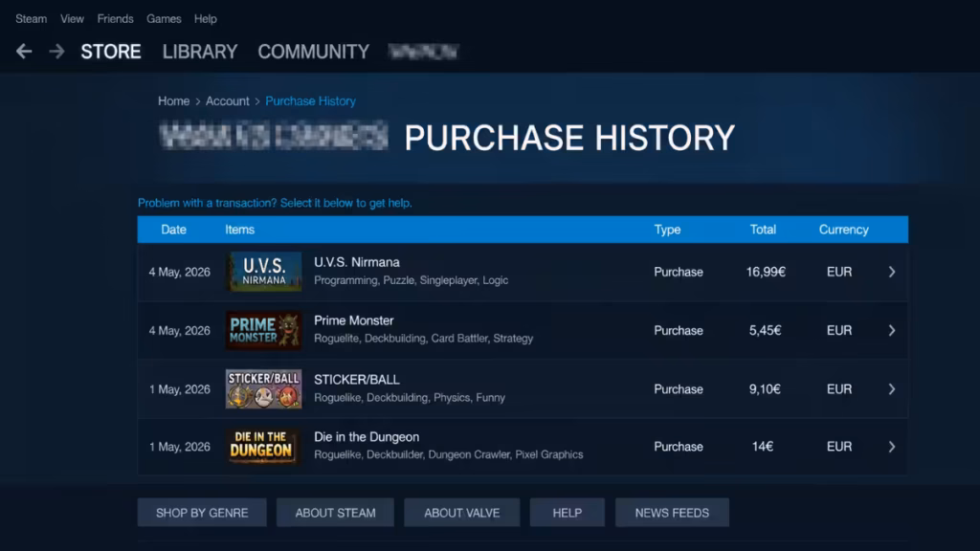Click the Items column header
This screenshot has height=551, width=980.
[x=240, y=230]
